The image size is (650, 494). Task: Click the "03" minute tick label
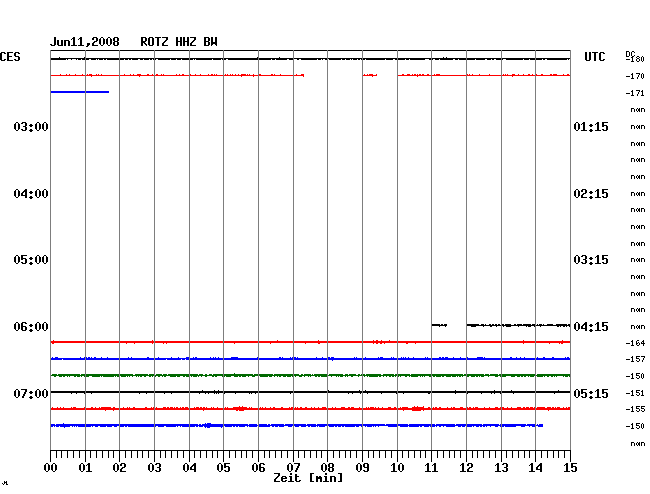(x=155, y=467)
